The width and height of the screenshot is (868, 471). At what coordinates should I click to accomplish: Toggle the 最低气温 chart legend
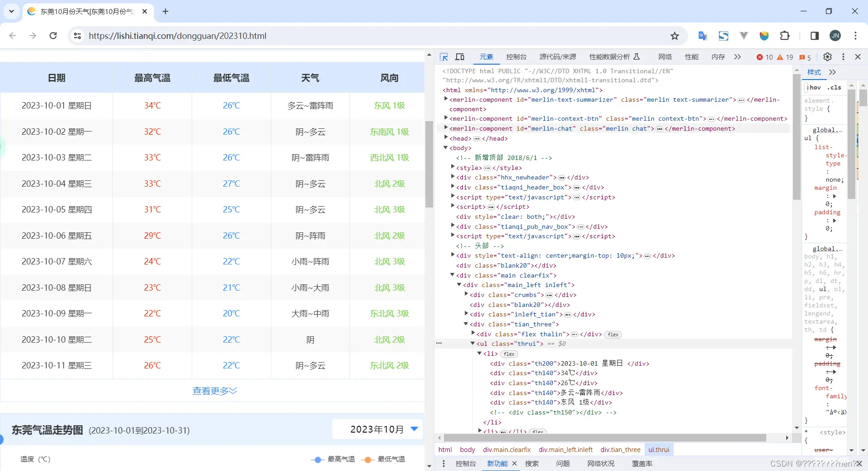[x=383, y=459]
